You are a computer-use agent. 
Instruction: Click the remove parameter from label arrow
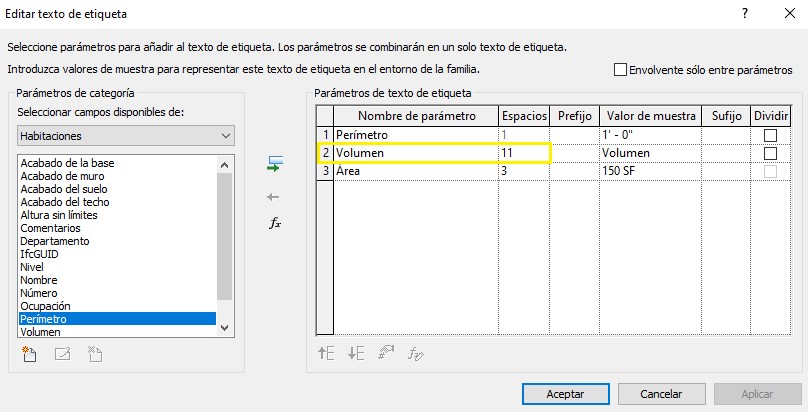(x=274, y=197)
